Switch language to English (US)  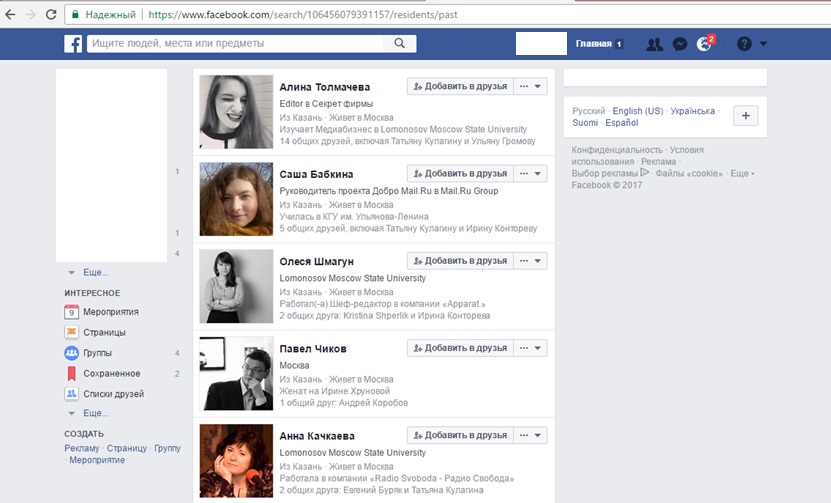point(637,111)
